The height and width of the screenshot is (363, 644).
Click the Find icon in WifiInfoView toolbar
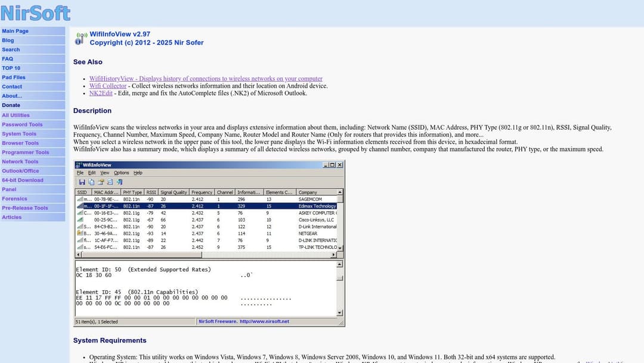pyautogui.click(x=110, y=182)
